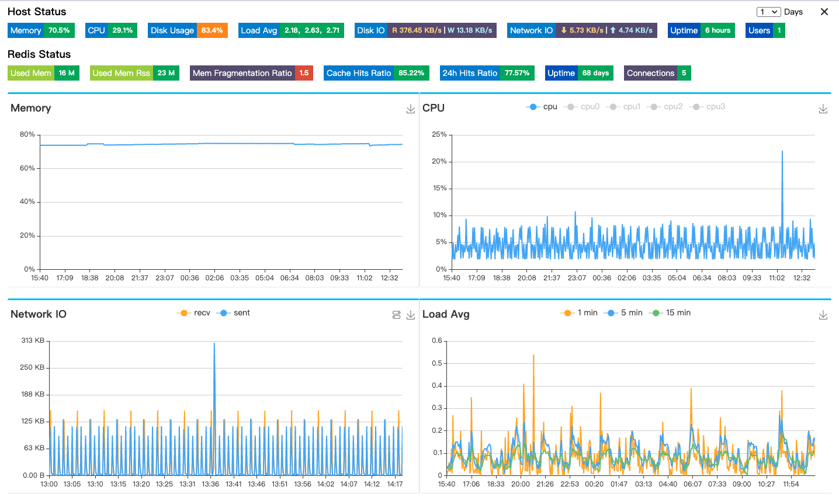The width and height of the screenshot is (839, 504).
Task: Click the 24h Hits Ratio 77.57% badge
Action: click(487, 73)
